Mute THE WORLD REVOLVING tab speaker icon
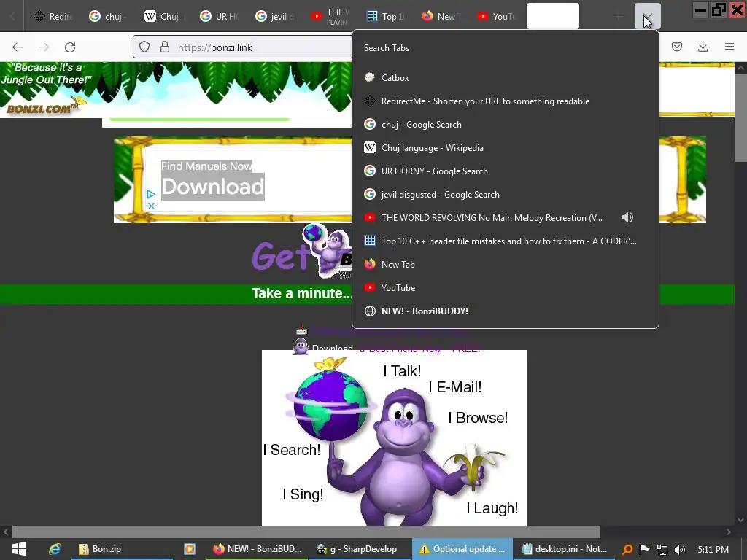Viewport: 747px width, 560px height. (x=627, y=217)
